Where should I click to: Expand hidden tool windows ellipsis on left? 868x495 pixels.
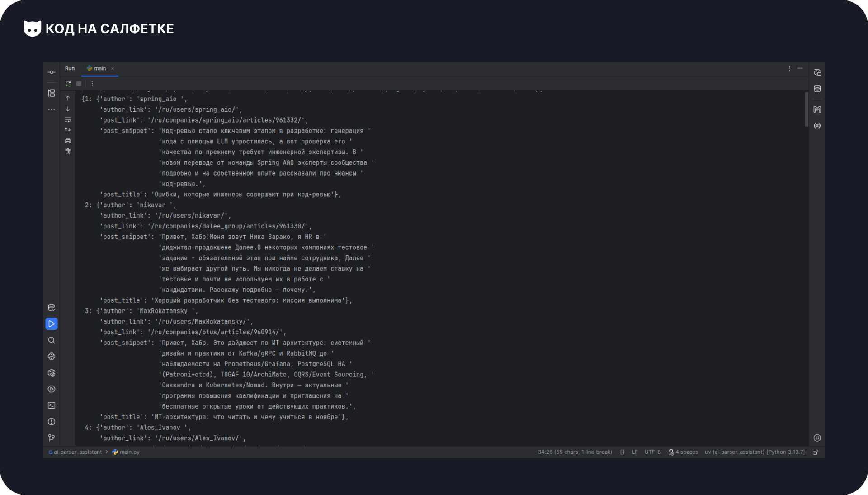[52, 109]
